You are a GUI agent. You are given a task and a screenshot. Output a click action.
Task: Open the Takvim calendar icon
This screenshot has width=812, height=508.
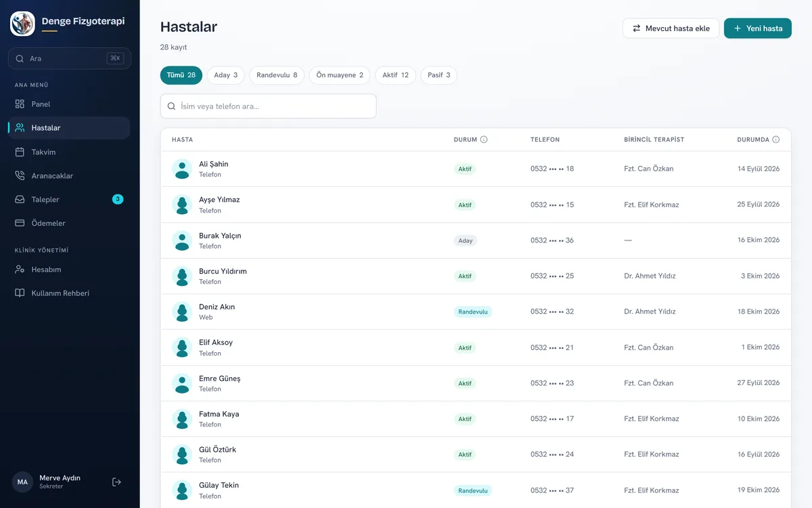click(20, 152)
